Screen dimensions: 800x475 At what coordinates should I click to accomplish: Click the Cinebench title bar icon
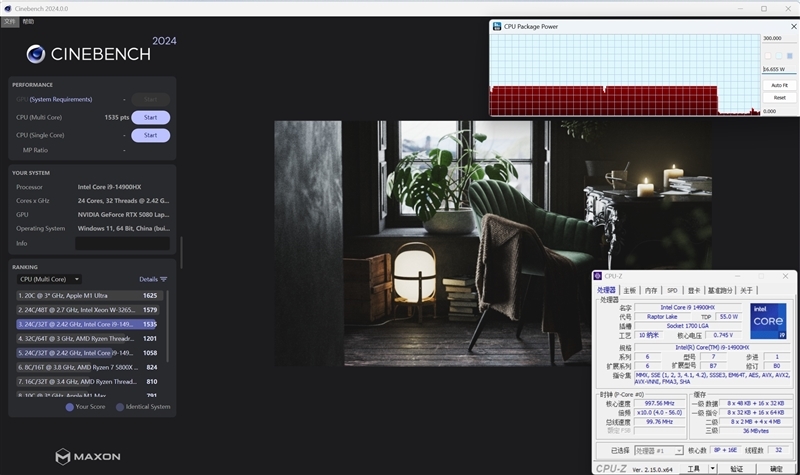[x=8, y=9]
